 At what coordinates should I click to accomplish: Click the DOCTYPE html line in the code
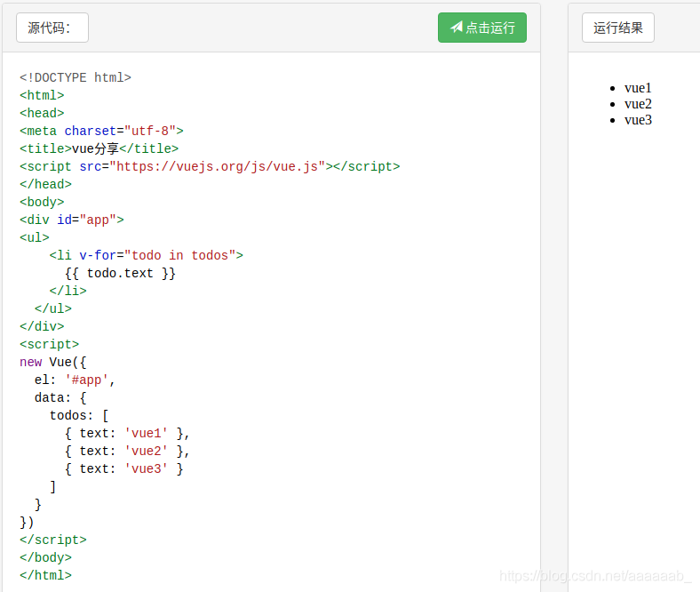(x=76, y=77)
